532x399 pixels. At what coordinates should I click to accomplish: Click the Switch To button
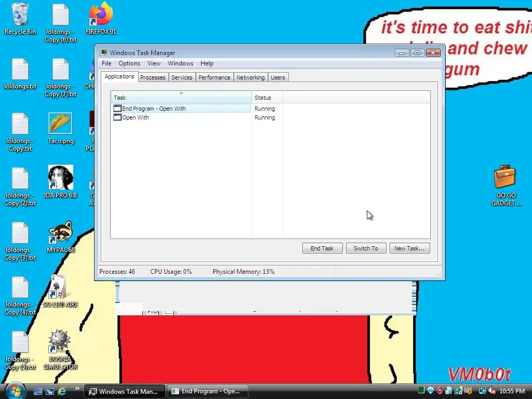coord(366,248)
